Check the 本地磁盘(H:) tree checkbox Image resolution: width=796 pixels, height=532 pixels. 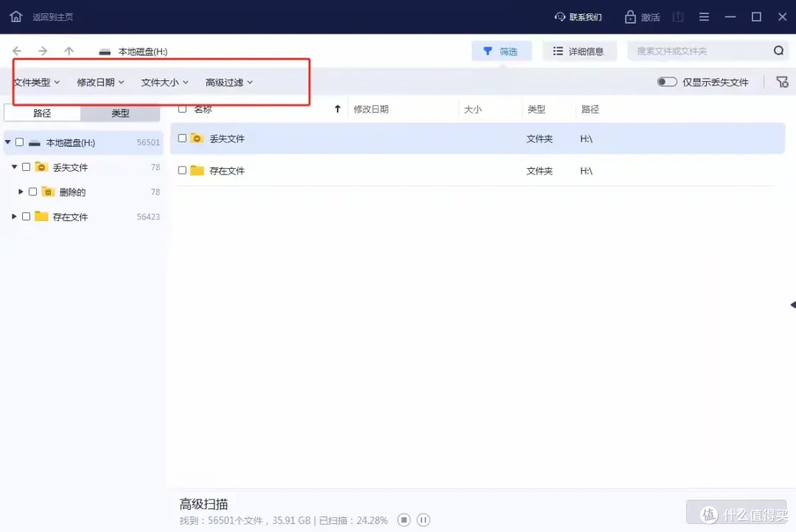[x=19, y=142]
